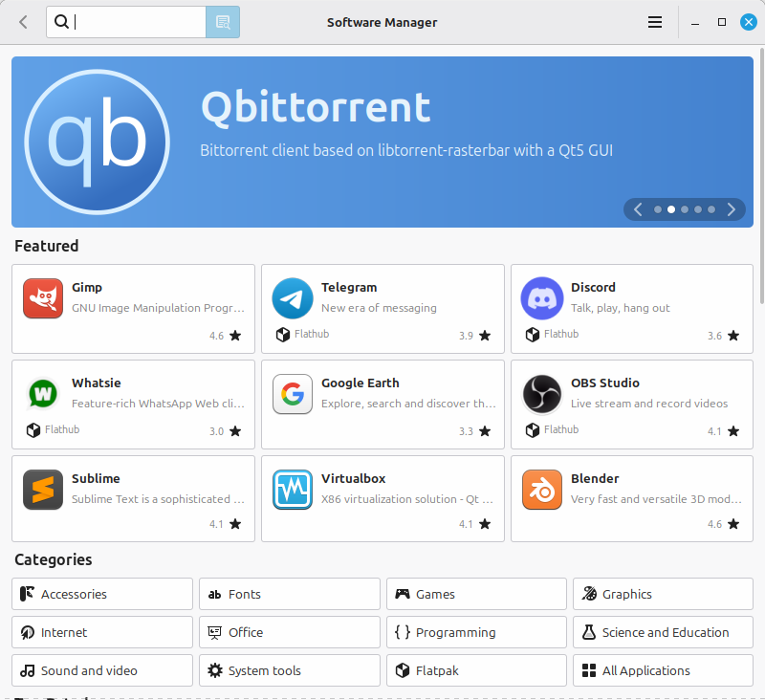Open the All Applications category

[663, 670]
